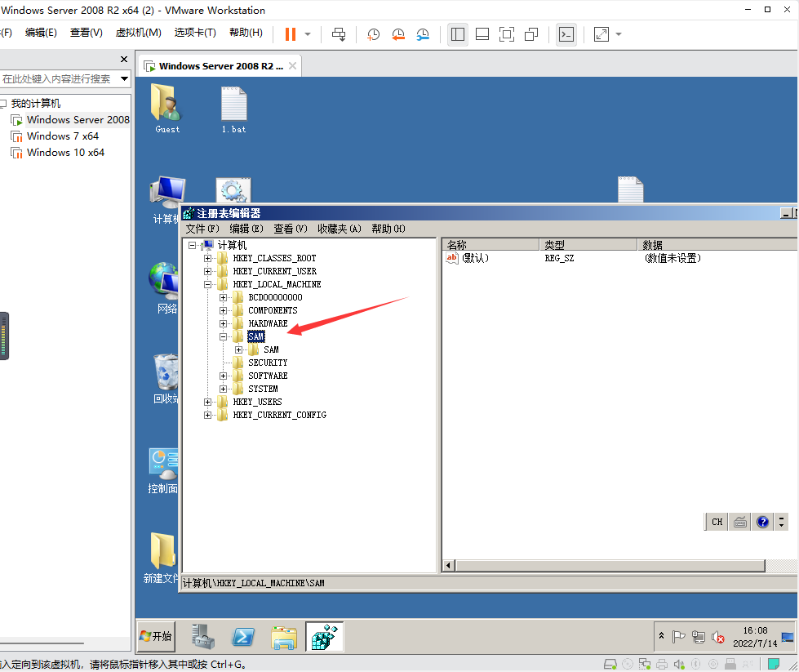Screen dimensions: 799x672
Task: Open VMware 查看(V) menu
Action: pyautogui.click(x=87, y=33)
